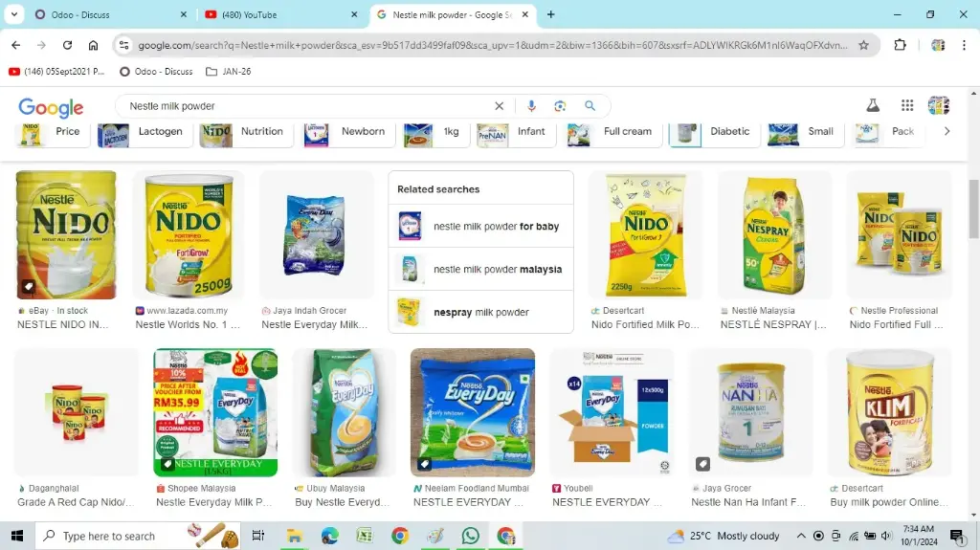
Task: Clear the Google search query
Action: [x=499, y=106]
